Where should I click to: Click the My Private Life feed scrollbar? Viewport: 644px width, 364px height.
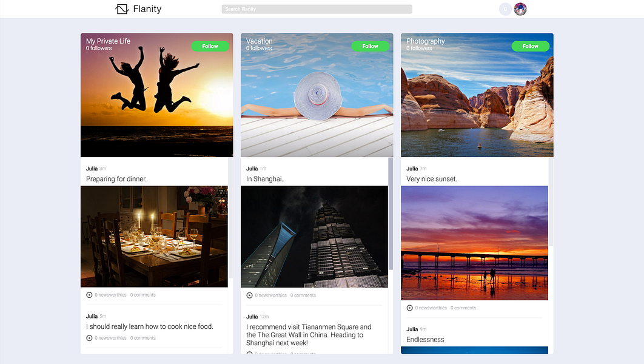tap(230, 218)
